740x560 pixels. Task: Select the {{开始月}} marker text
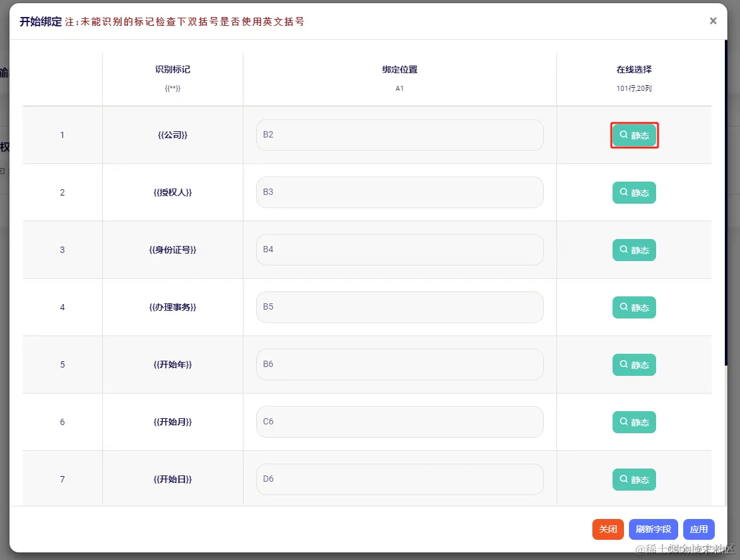click(x=173, y=423)
